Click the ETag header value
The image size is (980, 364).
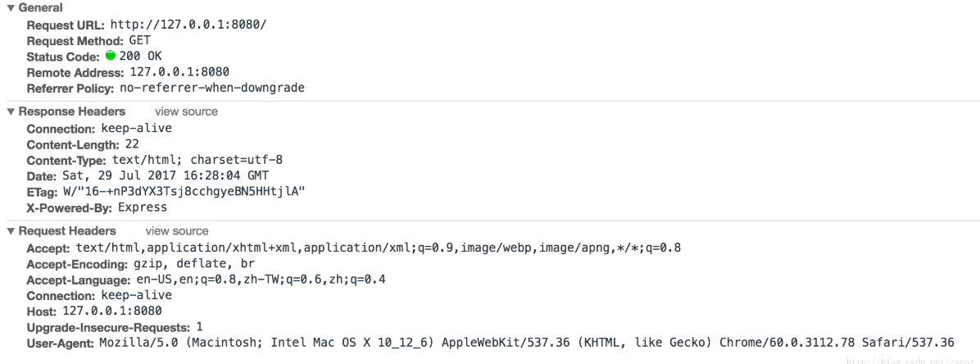(x=184, y=191)
